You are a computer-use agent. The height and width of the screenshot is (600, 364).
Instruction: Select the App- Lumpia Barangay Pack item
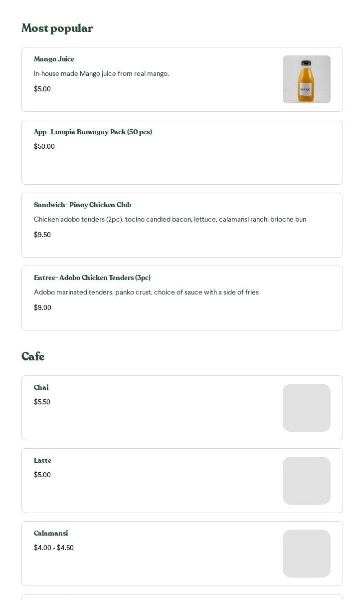pyautogui.click(x=93, y=132)
